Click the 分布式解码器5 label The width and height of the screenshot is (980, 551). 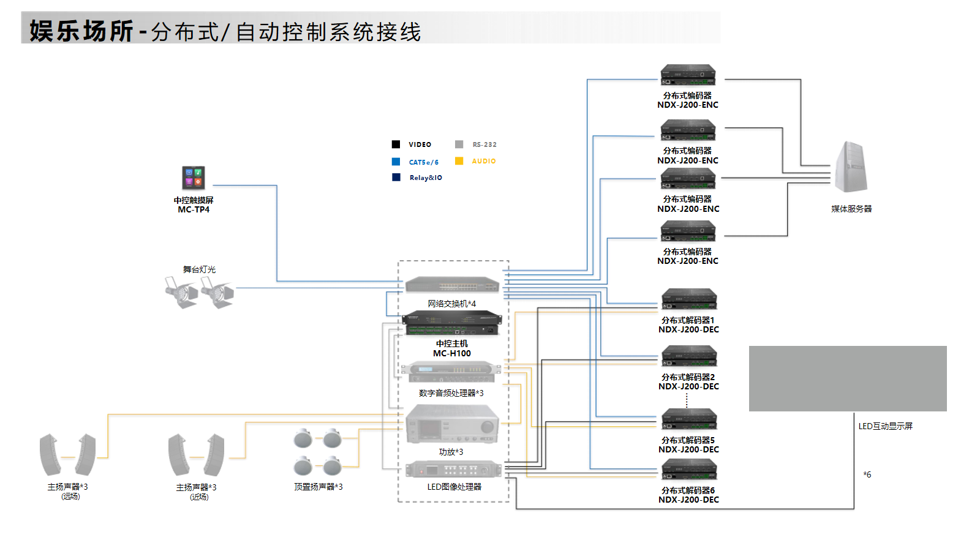coord(688,440)
